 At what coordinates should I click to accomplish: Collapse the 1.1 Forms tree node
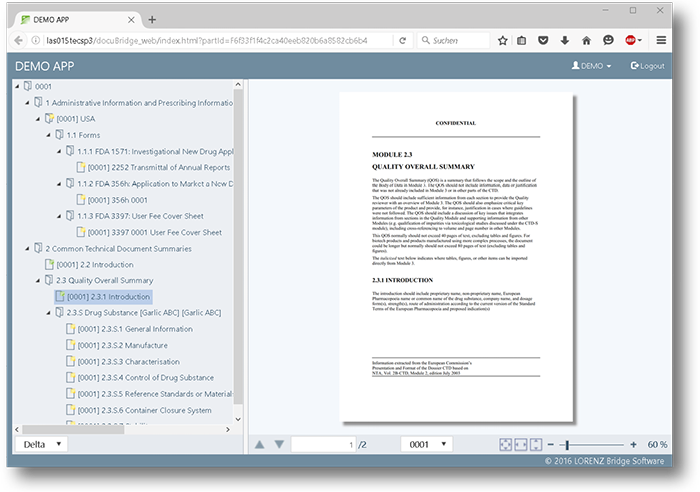click(44, 135)
